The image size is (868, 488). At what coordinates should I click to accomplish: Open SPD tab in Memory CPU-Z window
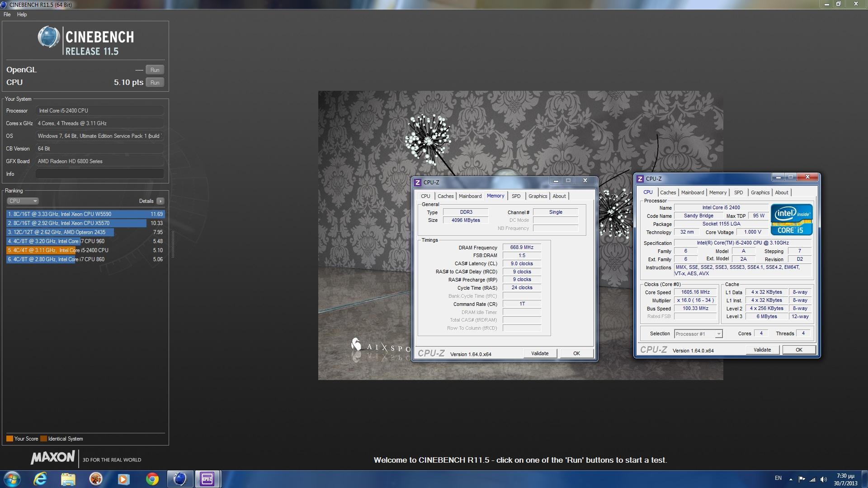pos(516,196)
